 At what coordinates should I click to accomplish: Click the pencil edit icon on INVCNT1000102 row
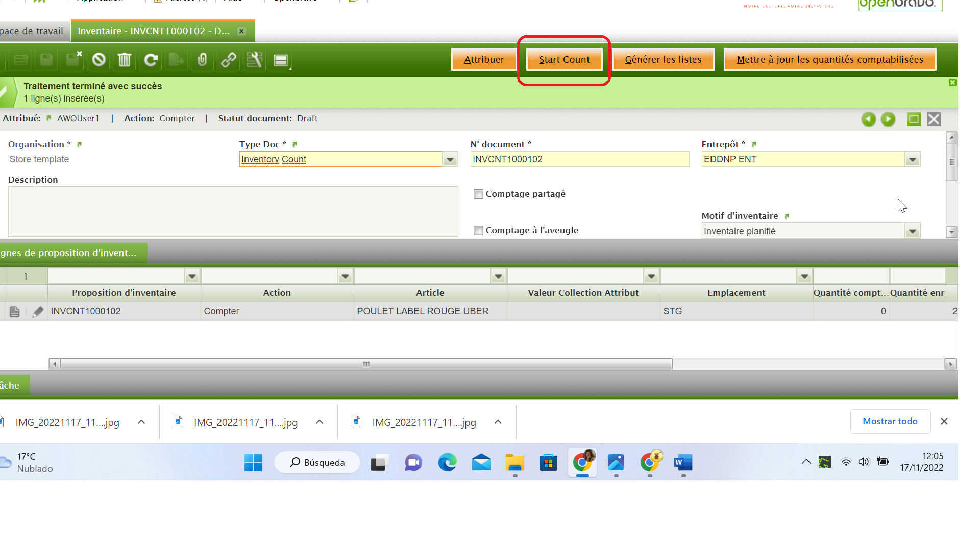(37, 312)
